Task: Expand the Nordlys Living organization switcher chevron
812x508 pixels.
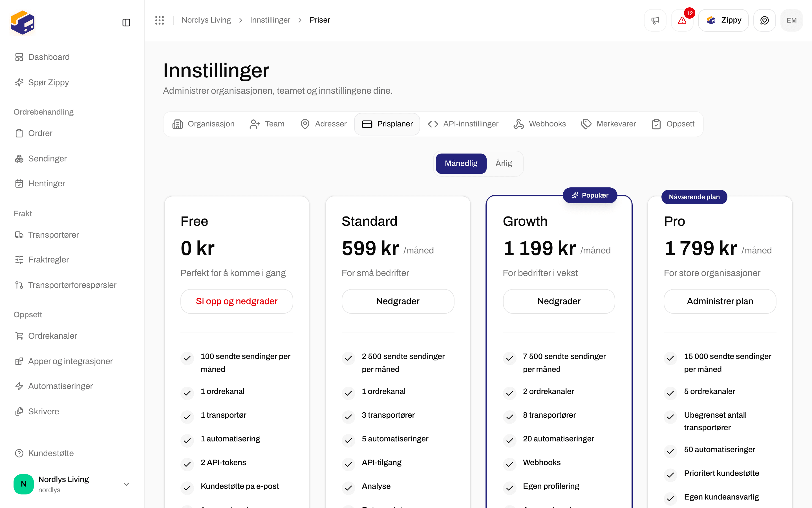Action: [126, 484]
